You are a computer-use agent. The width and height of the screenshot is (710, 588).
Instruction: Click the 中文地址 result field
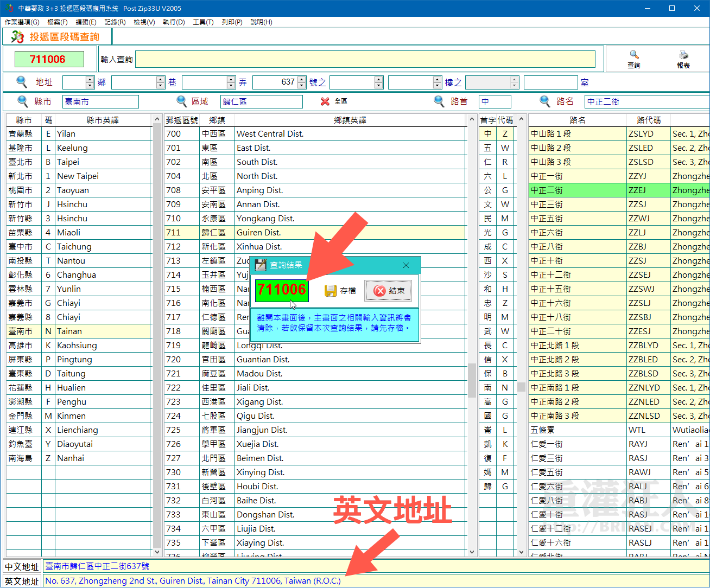pyautogui.click(x=376, y=566)
